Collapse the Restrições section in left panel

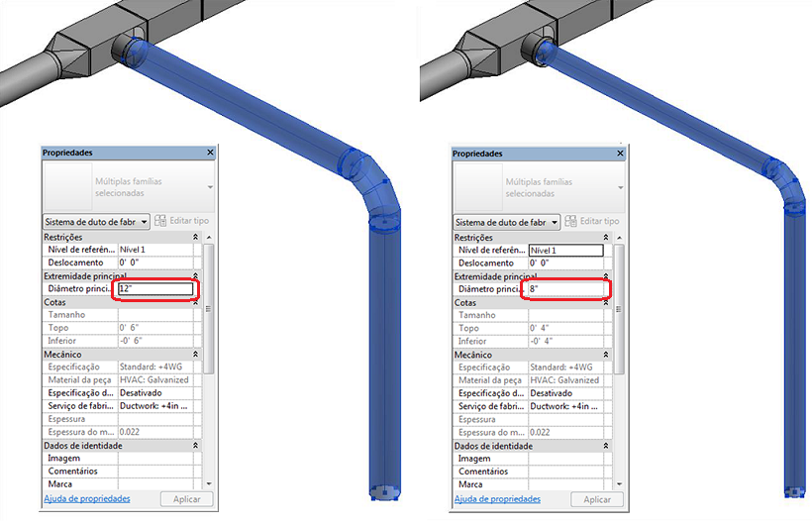coord(196,237)
